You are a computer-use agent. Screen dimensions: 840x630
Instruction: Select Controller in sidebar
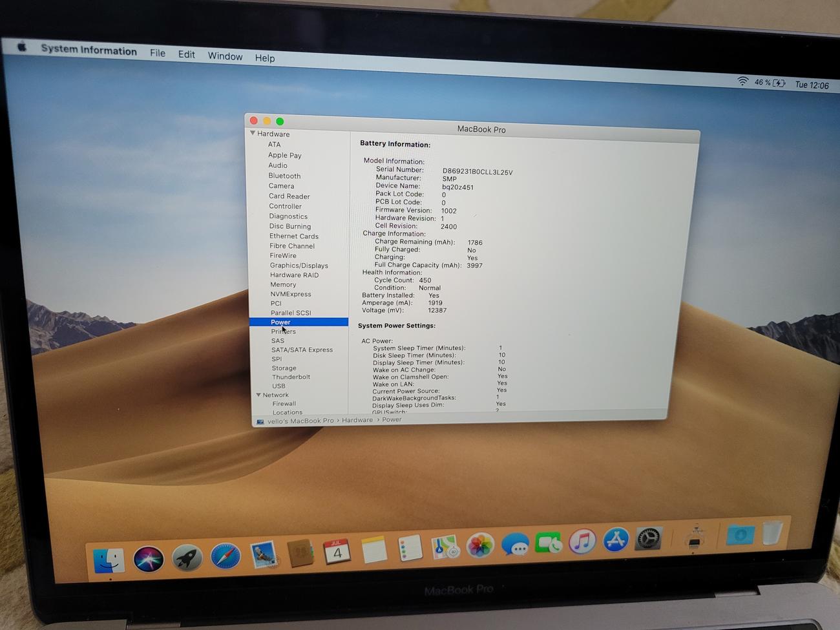click(285, 206)
